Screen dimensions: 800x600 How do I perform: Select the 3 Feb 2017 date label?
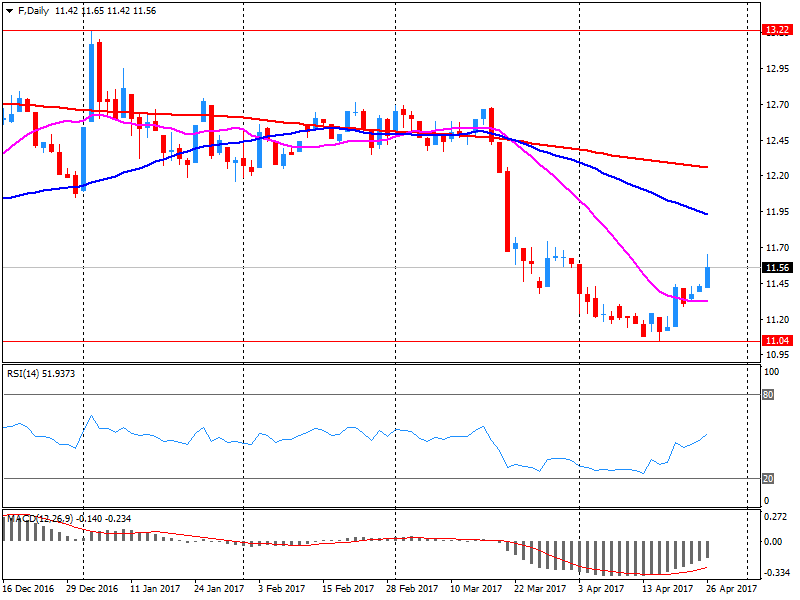point(281,588)
